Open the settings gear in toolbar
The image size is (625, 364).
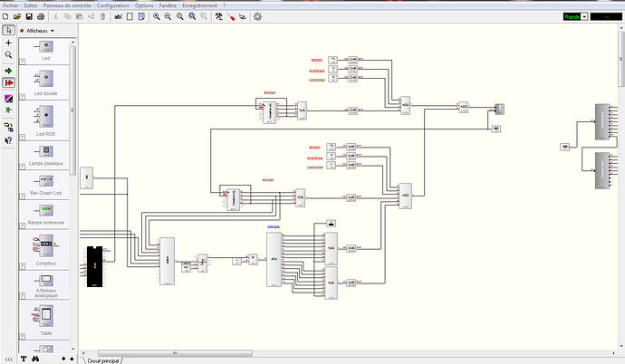click(257, 16)
